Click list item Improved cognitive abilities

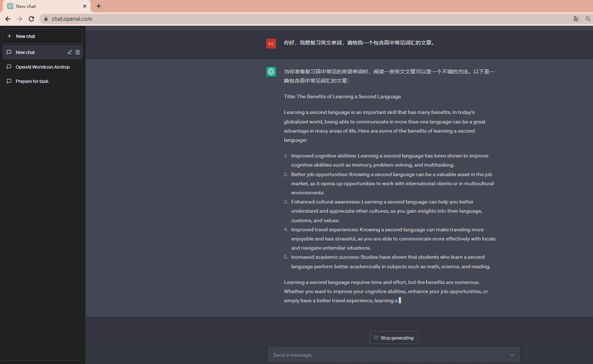[390, 160]
